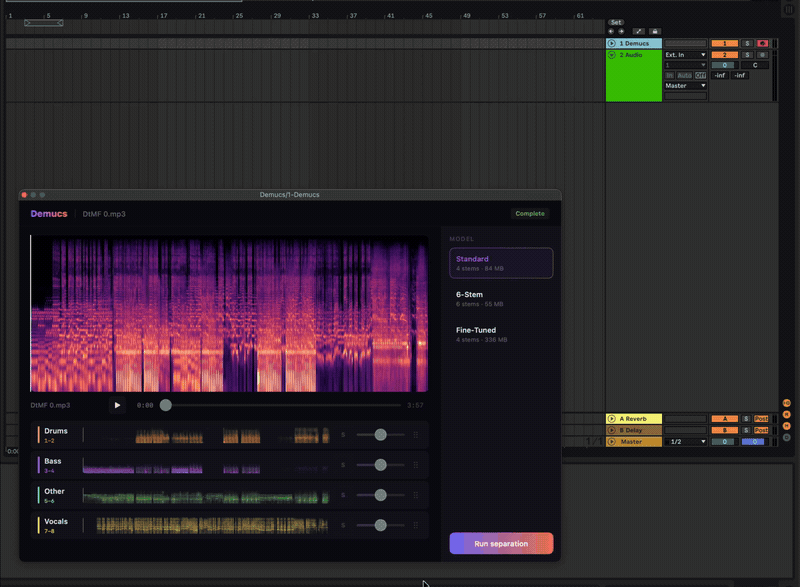This screenshot has width=800, height=587.
Task: Jump to previous locator arrow
Action: (611, 32)
